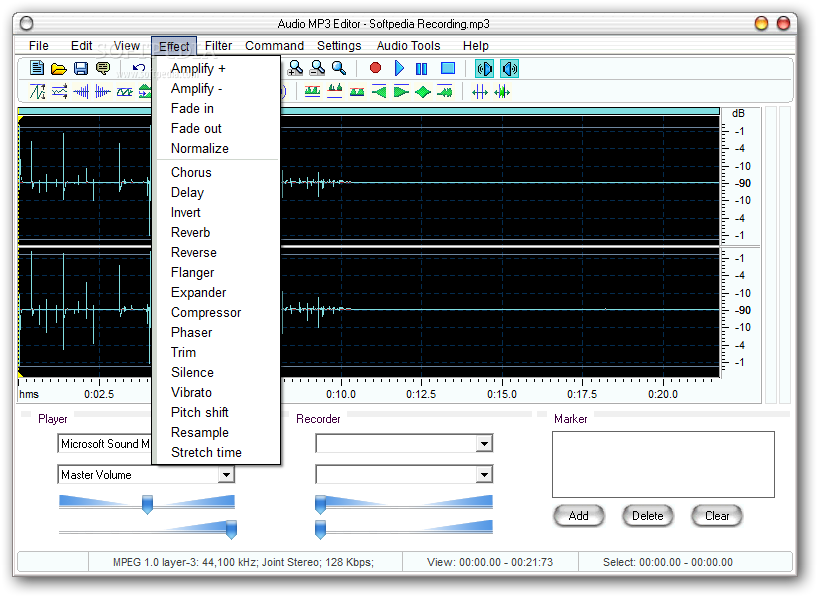Click the fade-out waveform toolbar icon
818x597 pixels.
coord(103,92)
